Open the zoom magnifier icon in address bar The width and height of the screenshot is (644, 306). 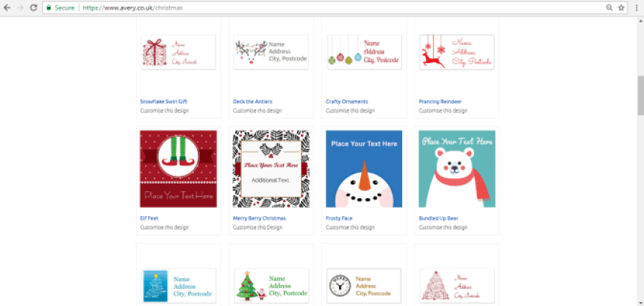[x=609, y=7]
